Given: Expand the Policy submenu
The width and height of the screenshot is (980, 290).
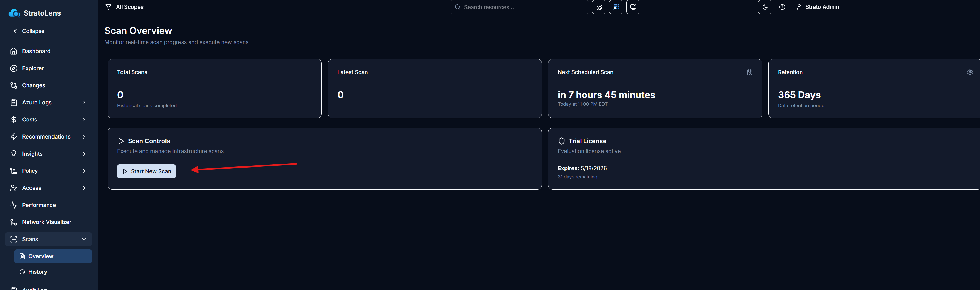Looking at the screenshot, I should pyautogui.click(x=84, y=171).
